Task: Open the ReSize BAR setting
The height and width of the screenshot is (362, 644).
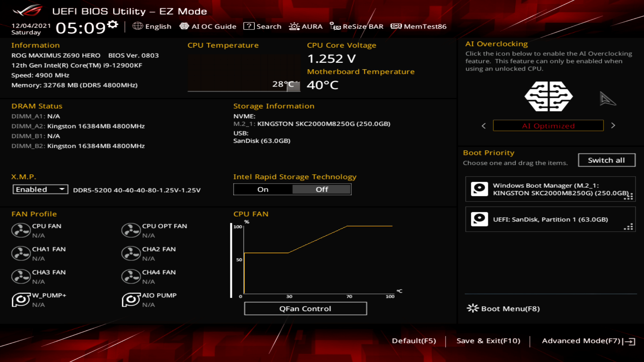Action: 357,26
